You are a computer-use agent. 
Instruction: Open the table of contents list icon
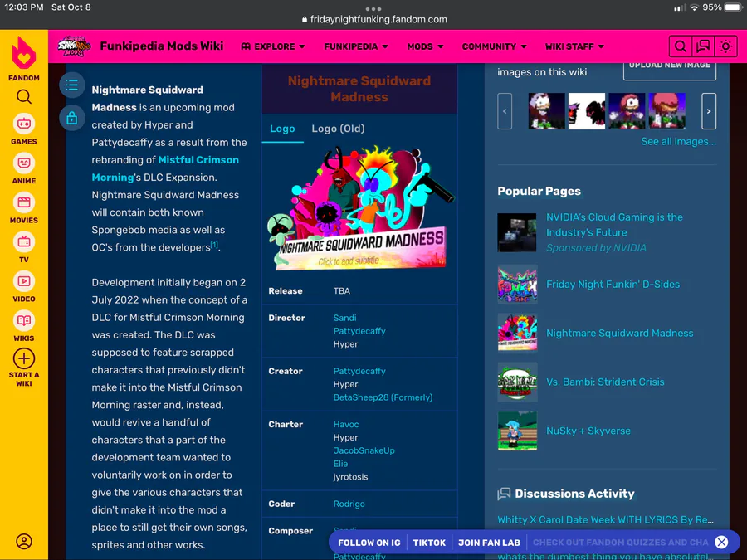(72, 85)
